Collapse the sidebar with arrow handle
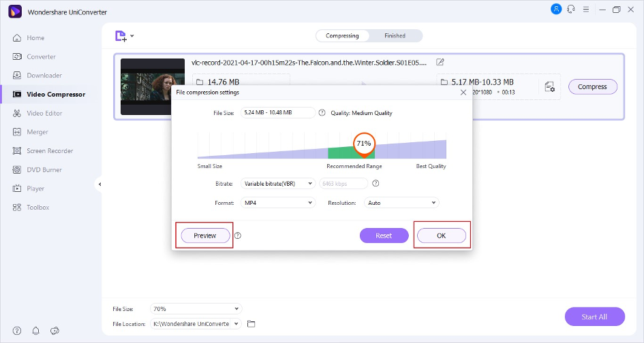Viewport: 644px width, 343px height. pyautogui.click(x=99, y=184)
